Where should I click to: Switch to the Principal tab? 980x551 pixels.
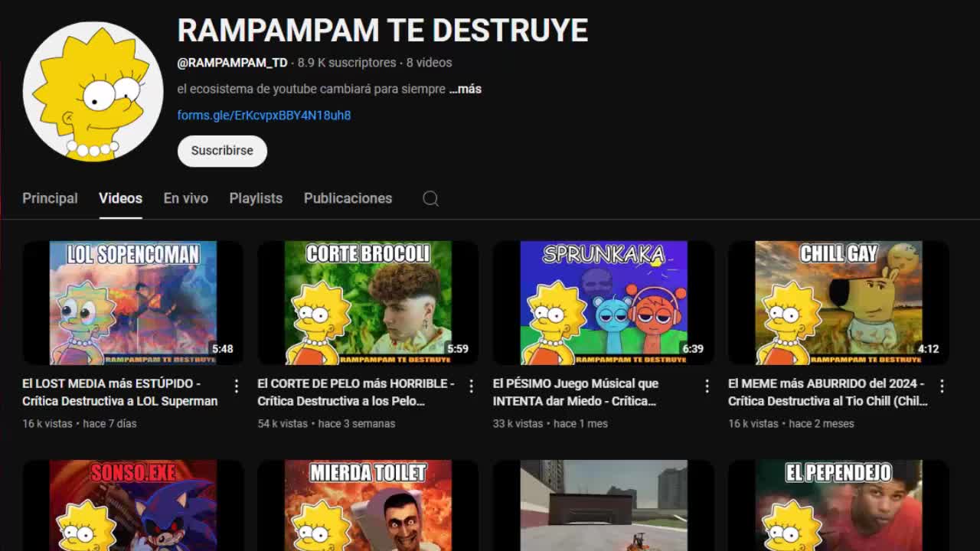click(x=50, y=198)
